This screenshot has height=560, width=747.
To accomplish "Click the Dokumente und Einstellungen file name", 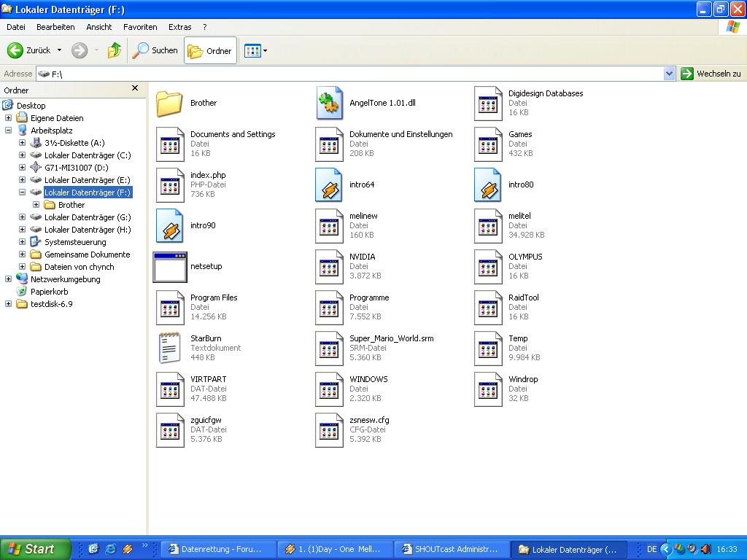I will coord(400,134).
